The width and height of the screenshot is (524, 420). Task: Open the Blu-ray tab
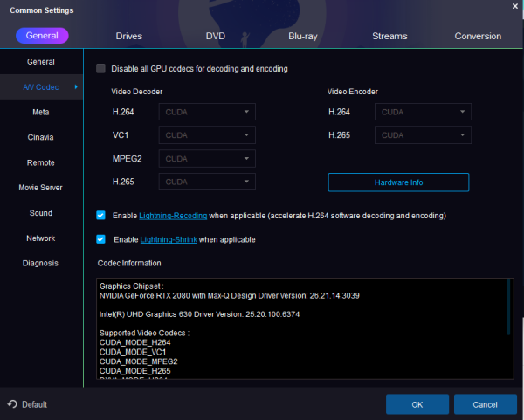(303, 36)
